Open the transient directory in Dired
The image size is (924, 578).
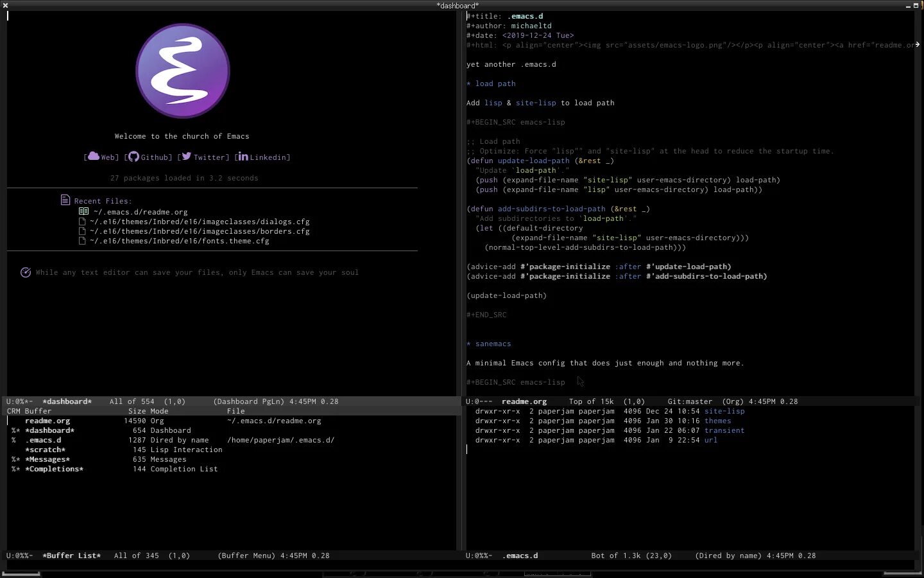coord(724,430)
